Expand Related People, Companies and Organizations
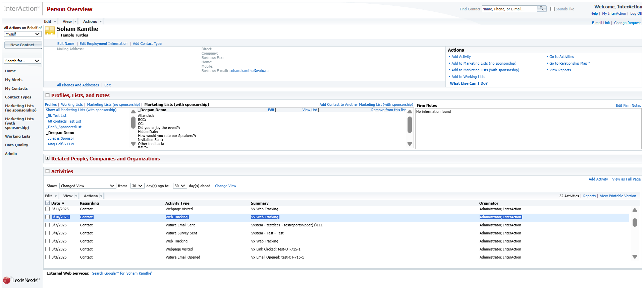 pyautogui.click(x=47, y=158)
